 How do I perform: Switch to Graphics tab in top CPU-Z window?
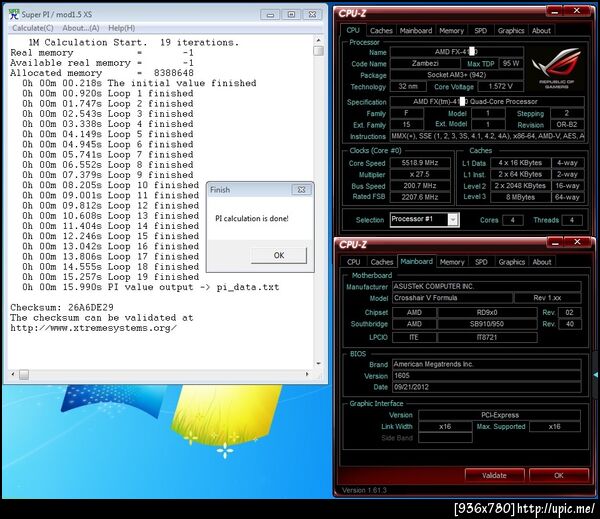point(511,31)
